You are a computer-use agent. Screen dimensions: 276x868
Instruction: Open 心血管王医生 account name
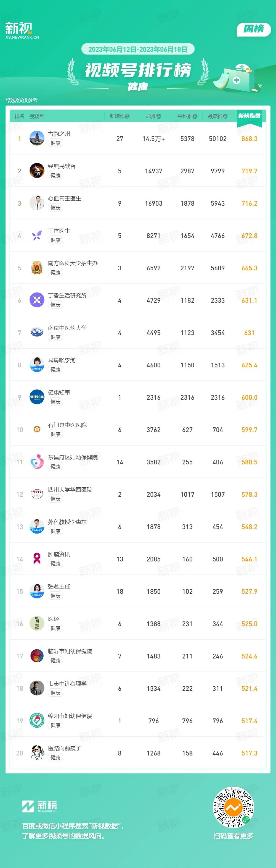(x=65, y=198)
